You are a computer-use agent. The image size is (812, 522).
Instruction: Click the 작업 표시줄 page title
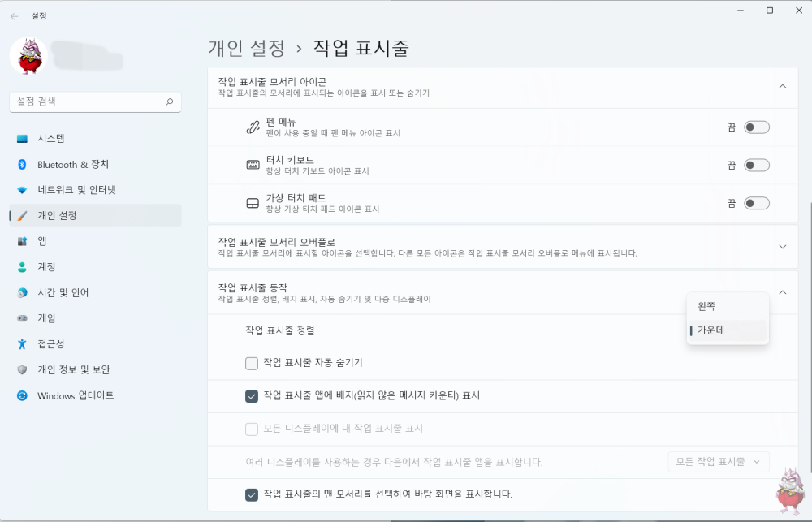[361, 48]
